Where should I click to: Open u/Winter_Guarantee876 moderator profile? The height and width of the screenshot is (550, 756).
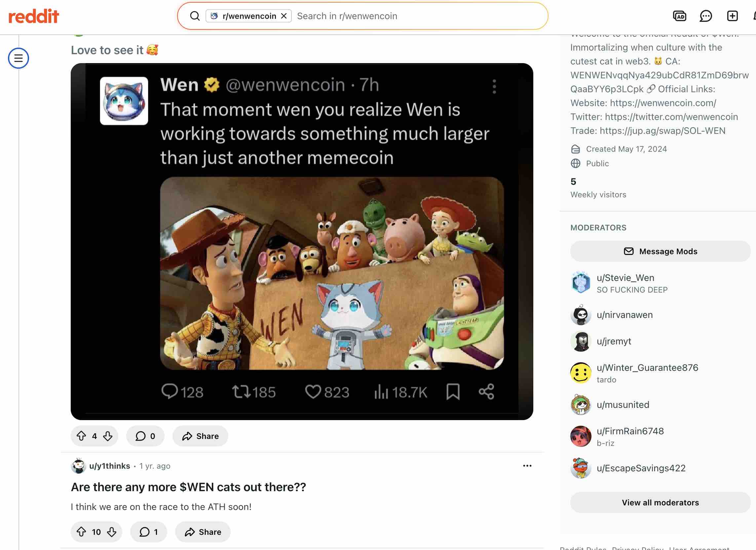coord(647,368)
